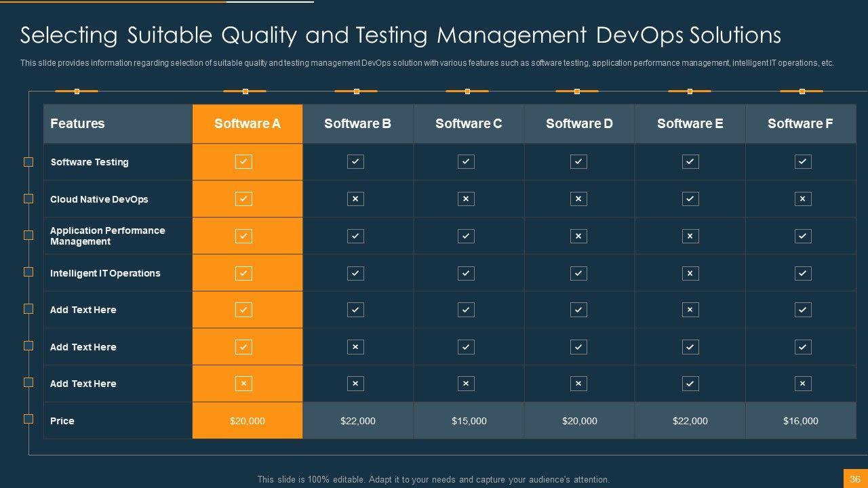
Task: Toggle square bullet beside Price row
Action: [x=28, y=419]
